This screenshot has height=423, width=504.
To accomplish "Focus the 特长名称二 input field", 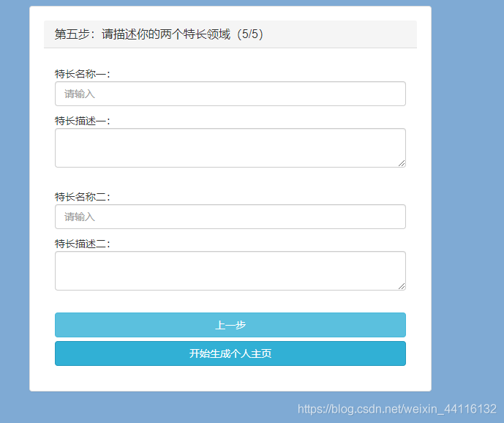I will [230, 217].
